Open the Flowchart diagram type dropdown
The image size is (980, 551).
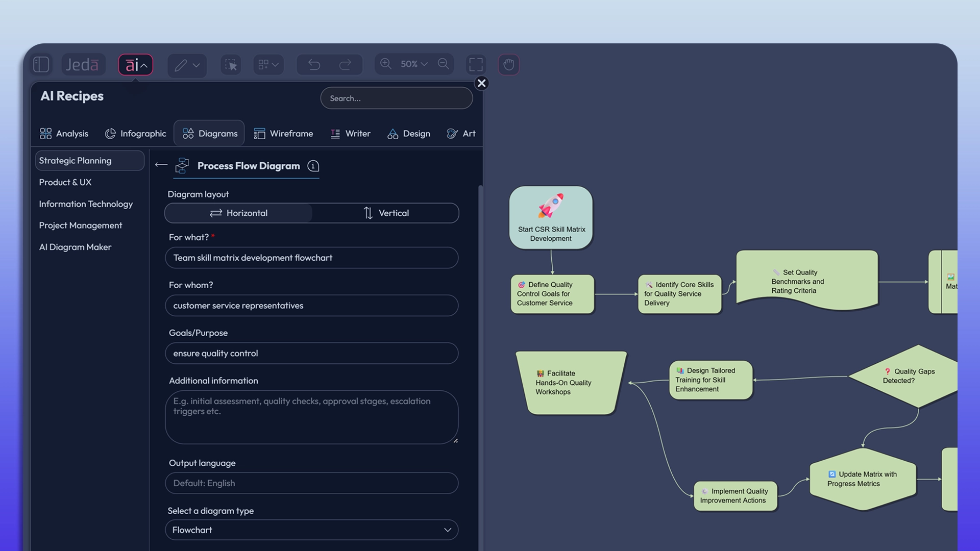tap(311, 530)
